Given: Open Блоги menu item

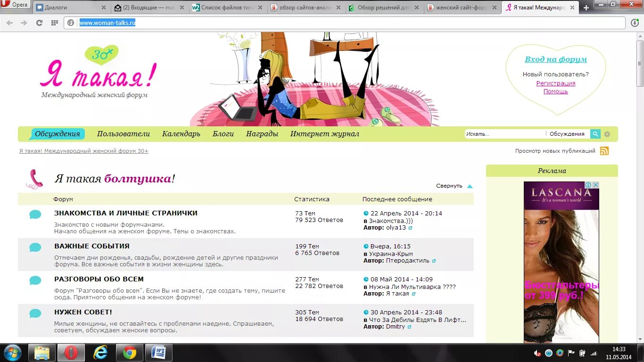Looking at the screenshot, I should pos(223,134).
